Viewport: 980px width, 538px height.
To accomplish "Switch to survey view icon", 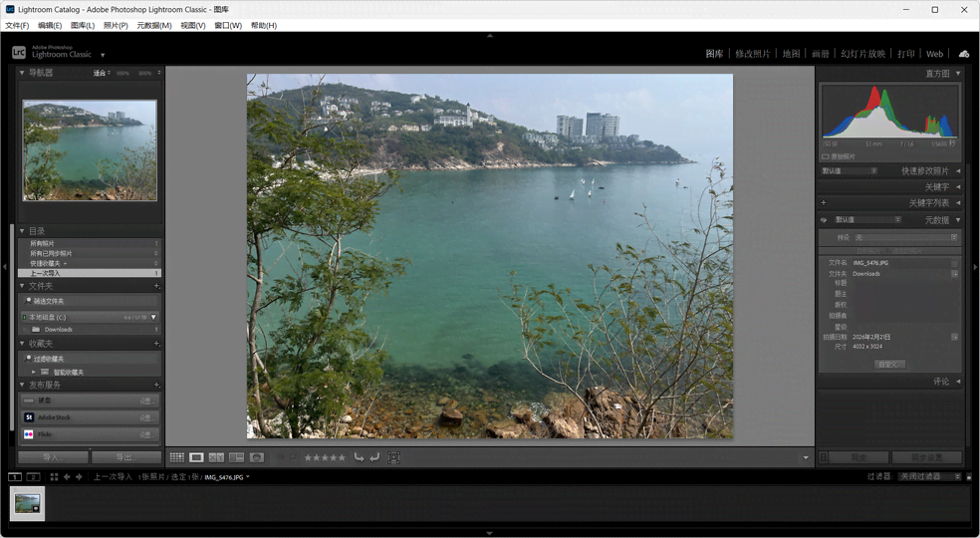I will pos(236,457).
